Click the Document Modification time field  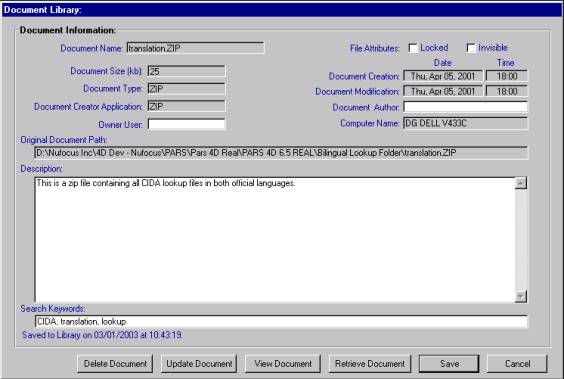507,91
